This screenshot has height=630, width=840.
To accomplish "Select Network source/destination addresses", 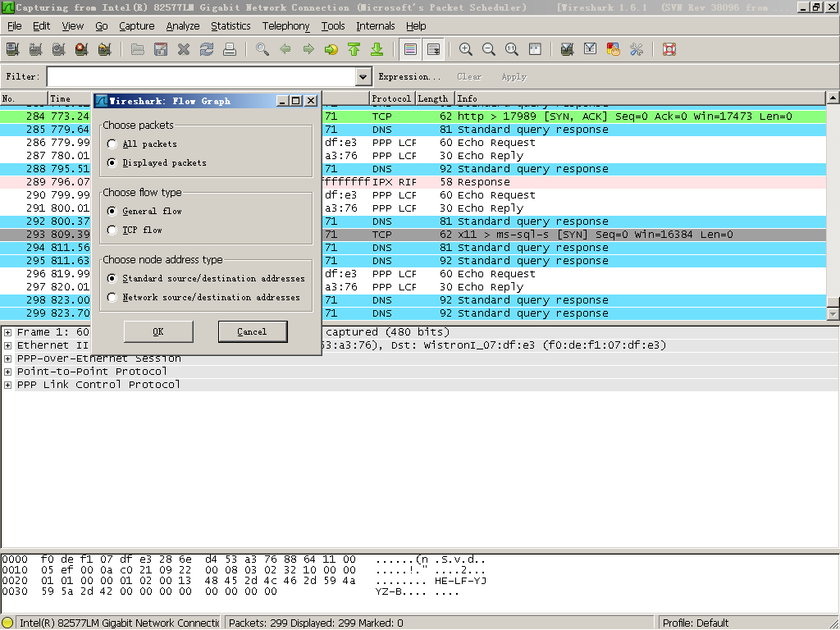I will [x=112, y=297].
